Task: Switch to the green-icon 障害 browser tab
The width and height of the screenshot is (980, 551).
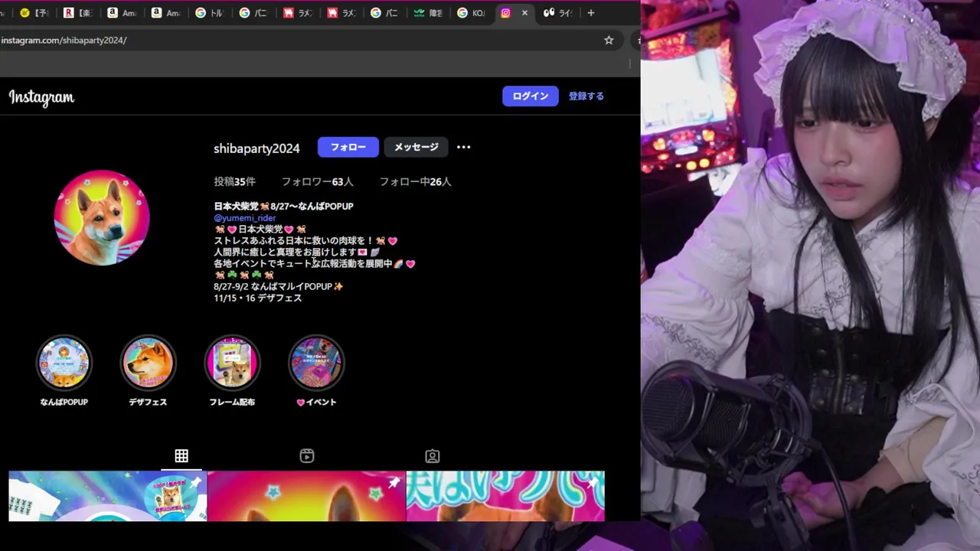Action: pyautogui.click(x=428, y=13)
